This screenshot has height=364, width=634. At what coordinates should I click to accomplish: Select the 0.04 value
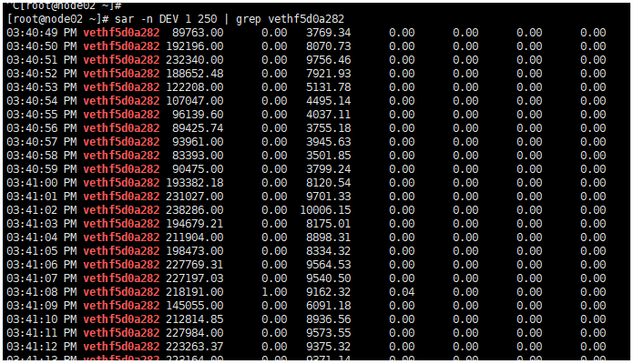[402, 292]
